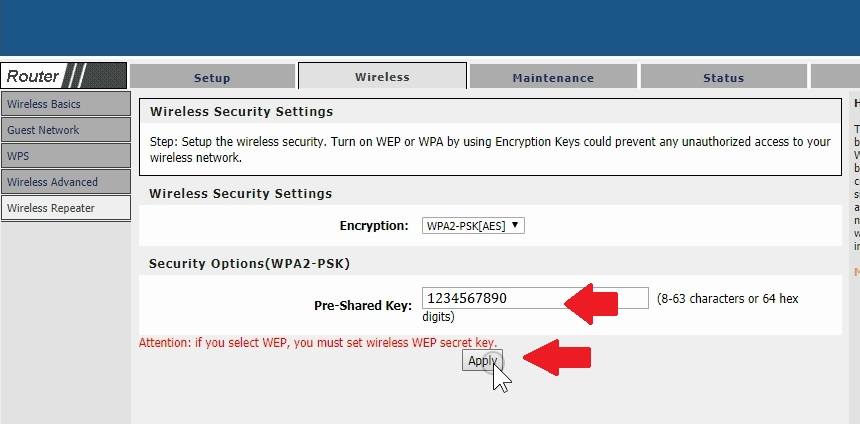Screen dimensions: 860x424
Task: Click the 8-63 characters hint text
Action: coord(727,298)
